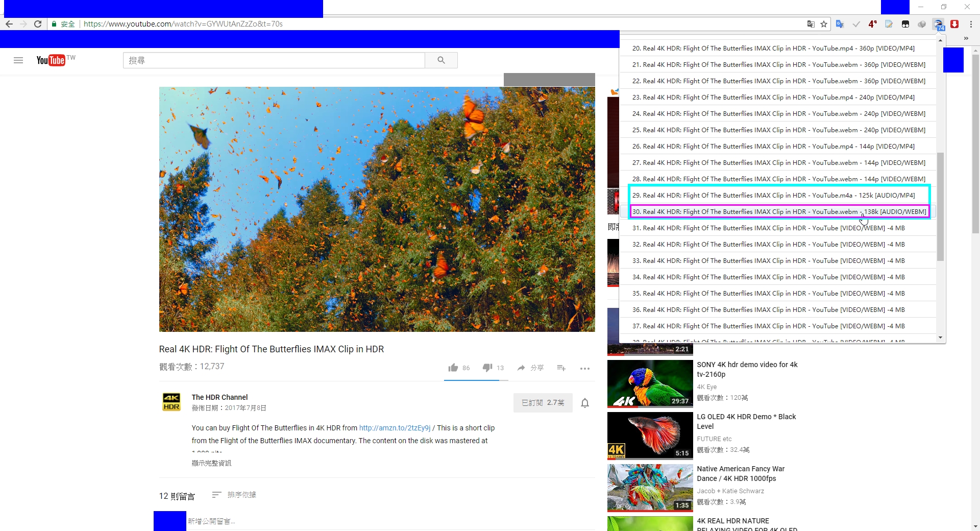
Task: Click the page vertical scrollbar thumb
Action: point(975,144)
